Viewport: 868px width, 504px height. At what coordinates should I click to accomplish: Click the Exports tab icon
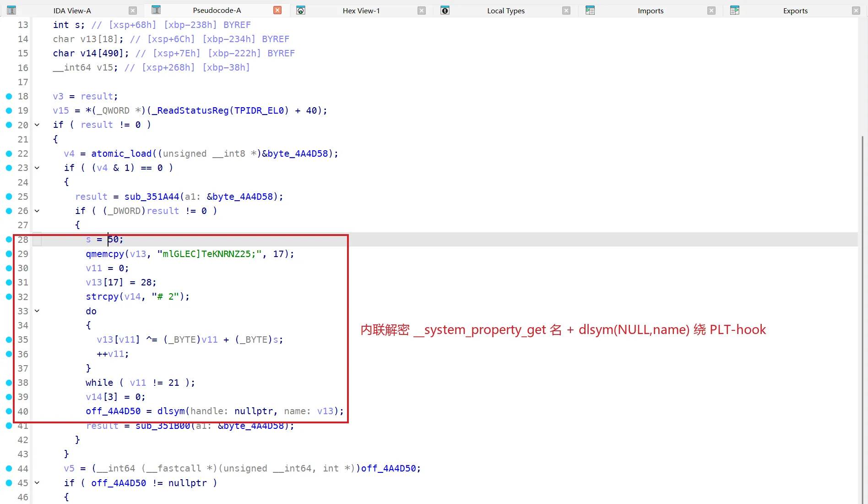click(x=735, y=10)
